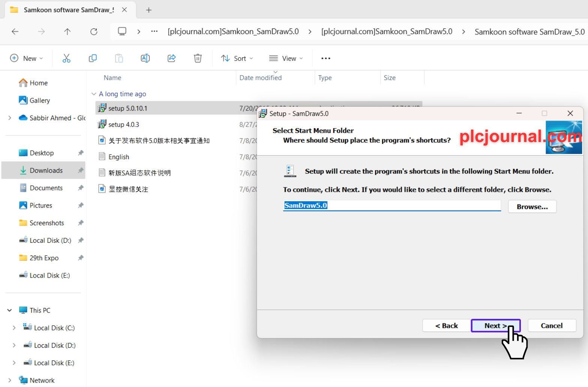Image resolution: width=588 pixels, height=387 pixels.
Task: Expand Local Disk (C:) under This PC
Action: point(14,328)
